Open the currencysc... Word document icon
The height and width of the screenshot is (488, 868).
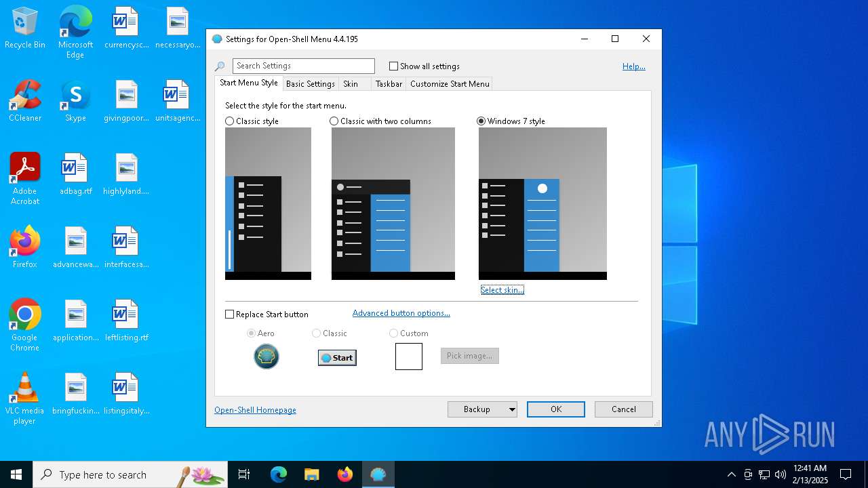[x=126, y=28]
